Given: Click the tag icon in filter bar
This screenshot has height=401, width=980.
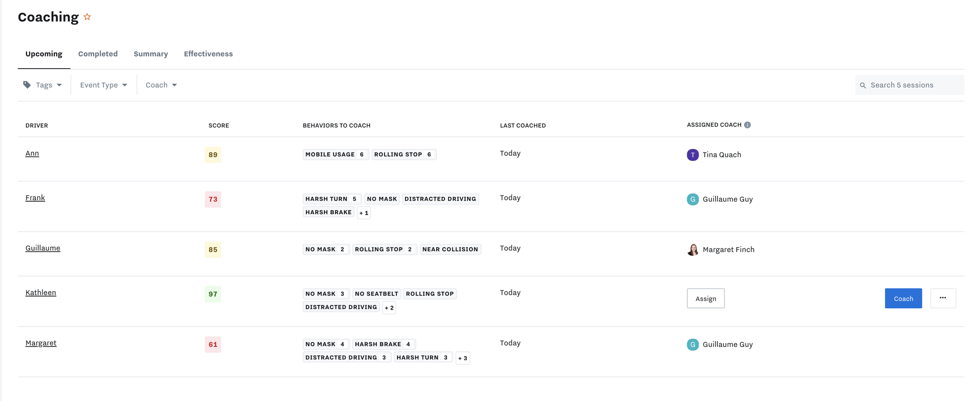Looking at the screenshot, I should click(27, 85).
